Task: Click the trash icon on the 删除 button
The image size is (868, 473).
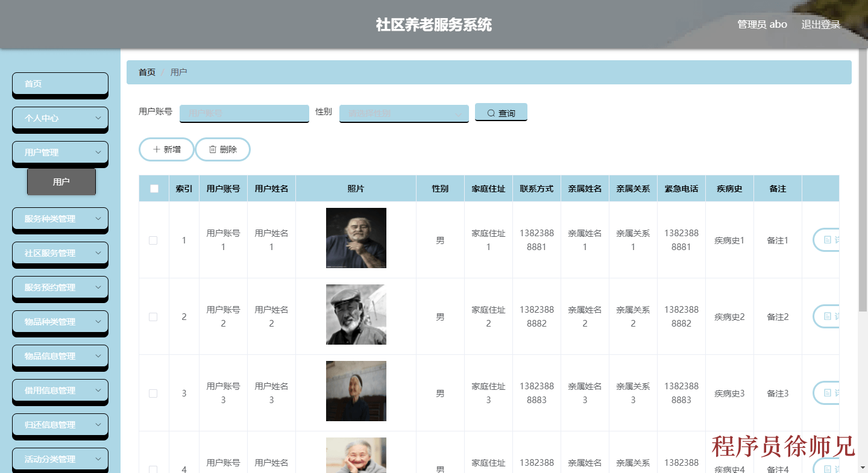Action: click(213, 149)
